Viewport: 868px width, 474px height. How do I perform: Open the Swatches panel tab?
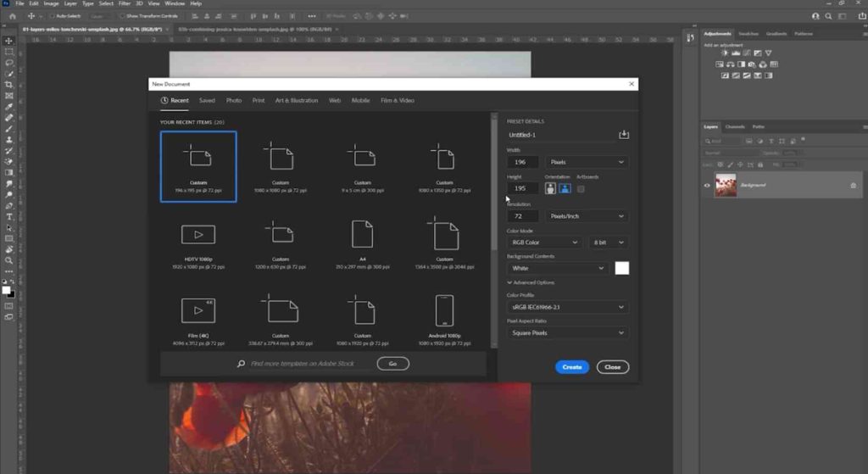click(748, 34)
